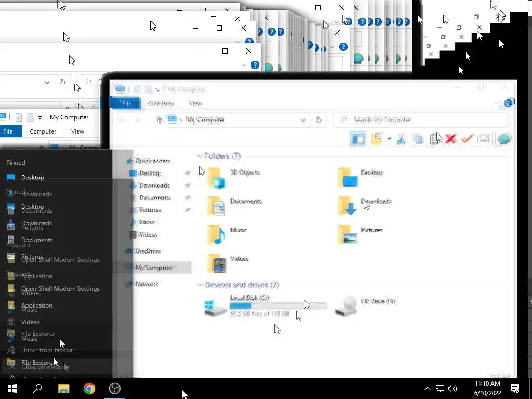The width and height of the screenshot is (532, 399).
Task: Open View tab in background My Computer window
Action: [x=77, y=131]
